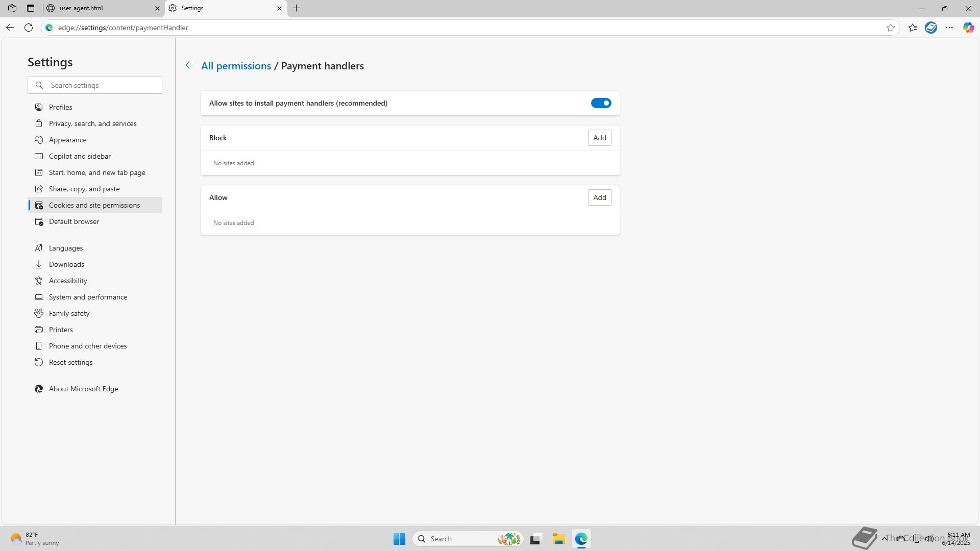Viewport: 980px width, 551px height.
Task: Click the Search settings input field
Action: [102, 85]
